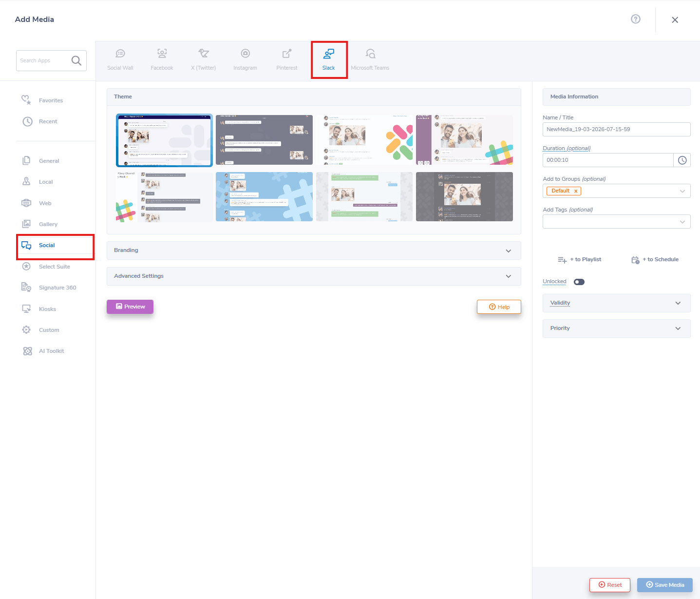Select the General category icon
Viewport: 700px width, 599px height.
26,161
